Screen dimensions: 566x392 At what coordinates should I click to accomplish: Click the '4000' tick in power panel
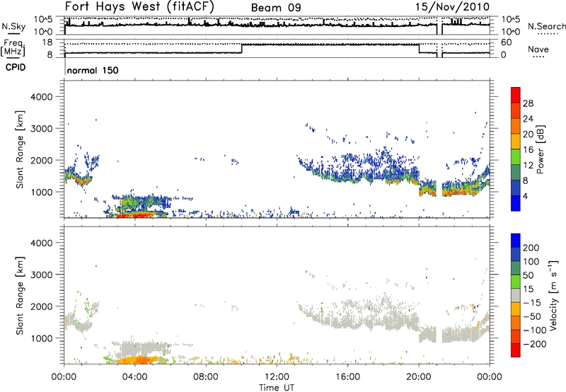pyautogui.click(x=41, y=97)
